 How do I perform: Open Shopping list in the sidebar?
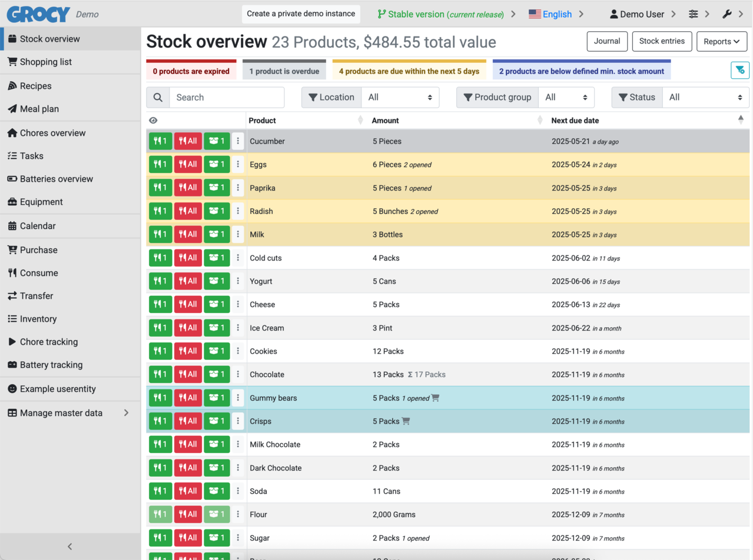(45, 62)
